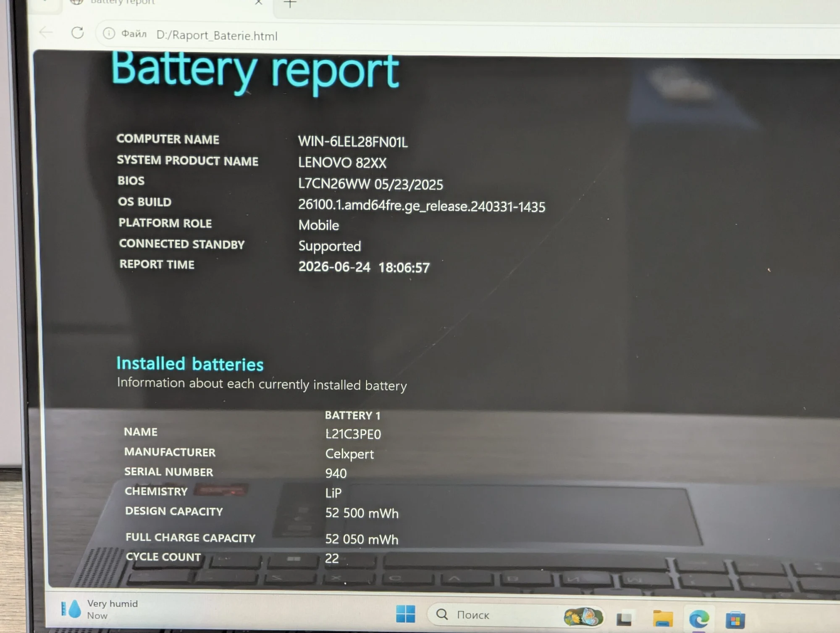This screenshot has width=840, height=633.
Task: Click the Installed batteries heading
Action: tap(190, 364)
